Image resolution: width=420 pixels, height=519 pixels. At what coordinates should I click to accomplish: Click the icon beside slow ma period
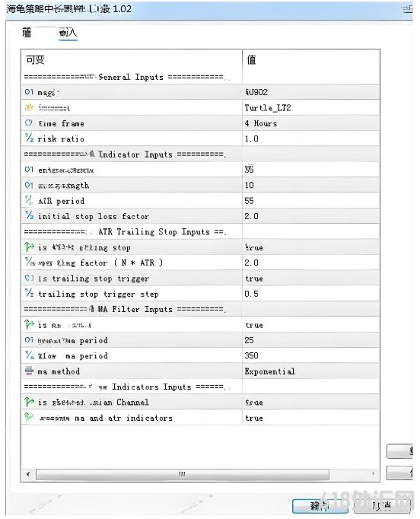pos(30,355)
